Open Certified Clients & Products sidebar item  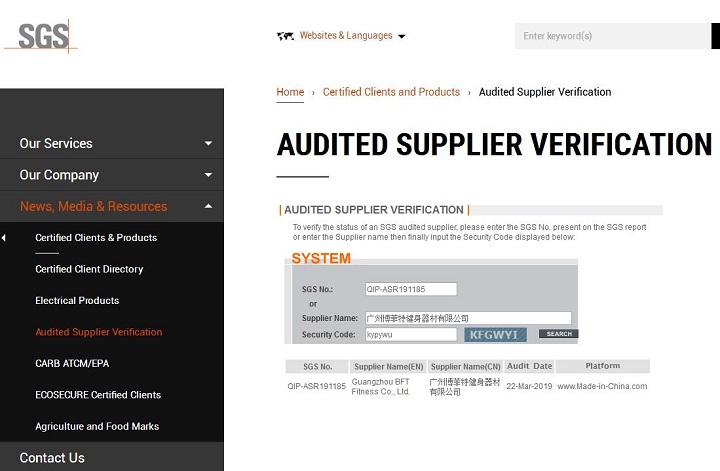click(x=96, y=238)
